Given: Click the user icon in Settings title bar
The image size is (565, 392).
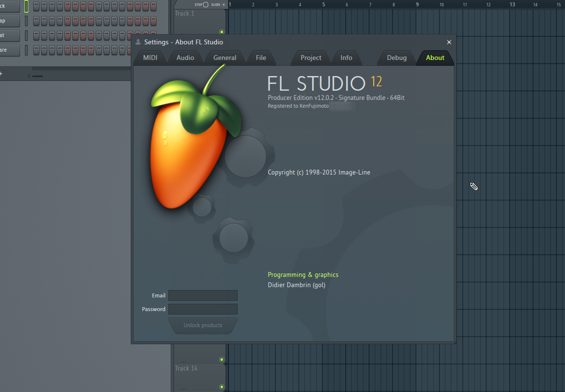Looking at the screenshot, I should tap(138, 42).
